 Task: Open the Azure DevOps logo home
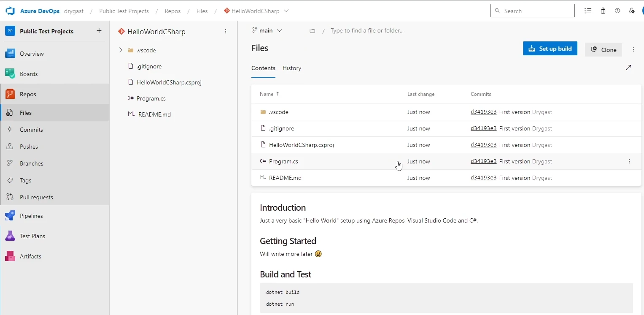(x=11, y=11)
